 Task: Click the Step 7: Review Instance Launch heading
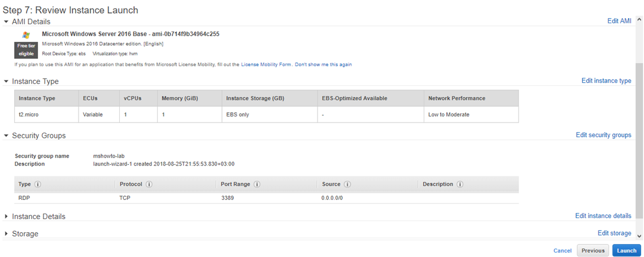(71, 10)
